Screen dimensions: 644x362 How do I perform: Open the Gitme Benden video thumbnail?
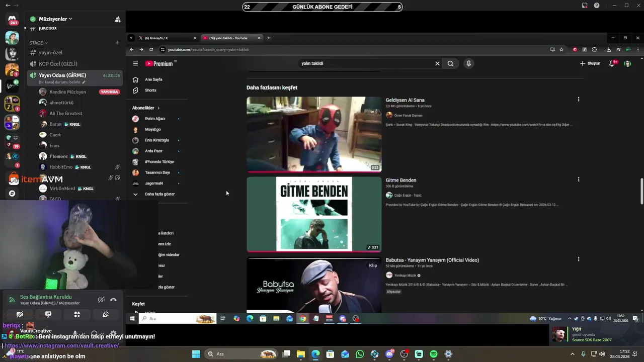(x=314, y=214)
